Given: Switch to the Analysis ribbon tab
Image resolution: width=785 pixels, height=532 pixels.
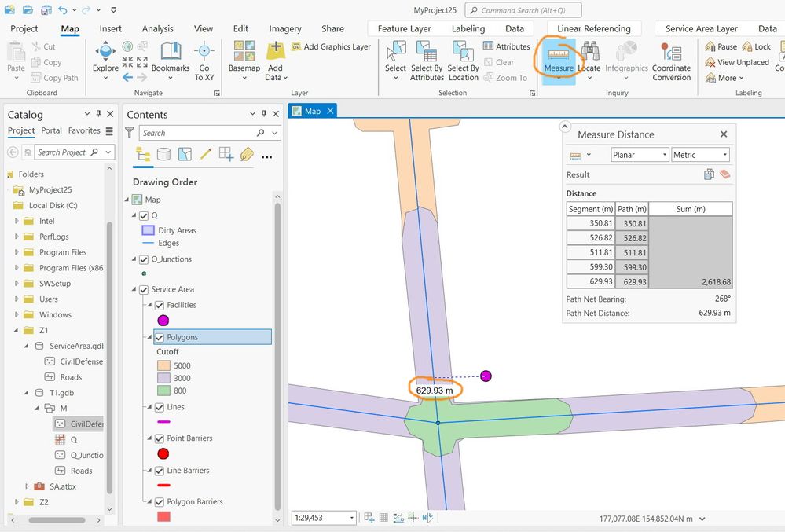Looking at the screenshot, I should (157, 28).
